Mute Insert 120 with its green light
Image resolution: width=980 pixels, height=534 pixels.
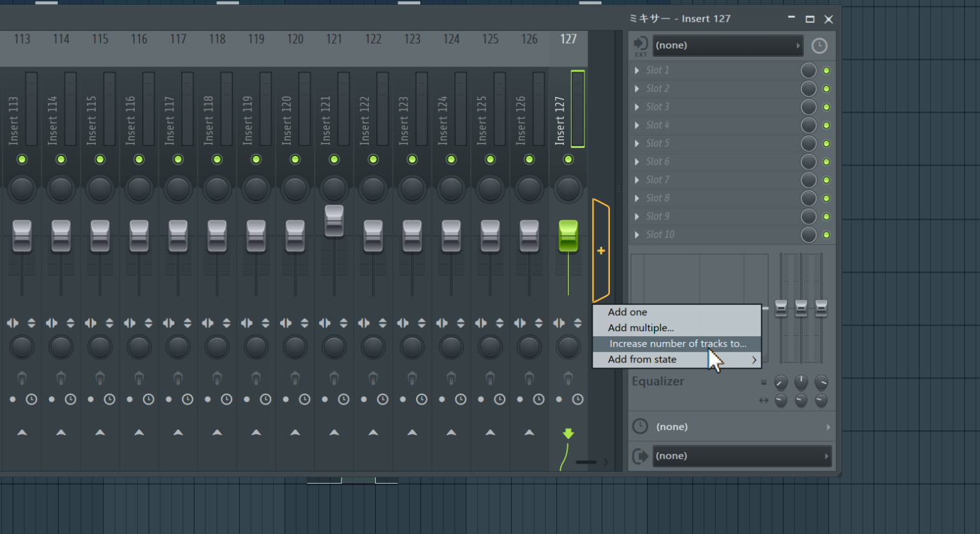295,159
